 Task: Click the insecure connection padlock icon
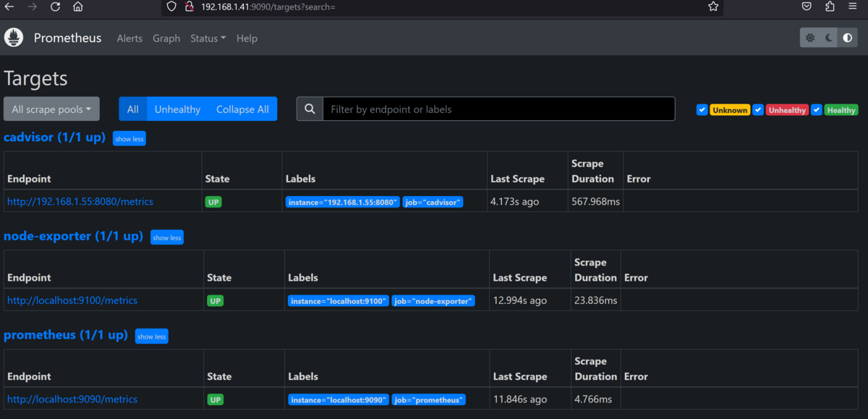(189, 7)
